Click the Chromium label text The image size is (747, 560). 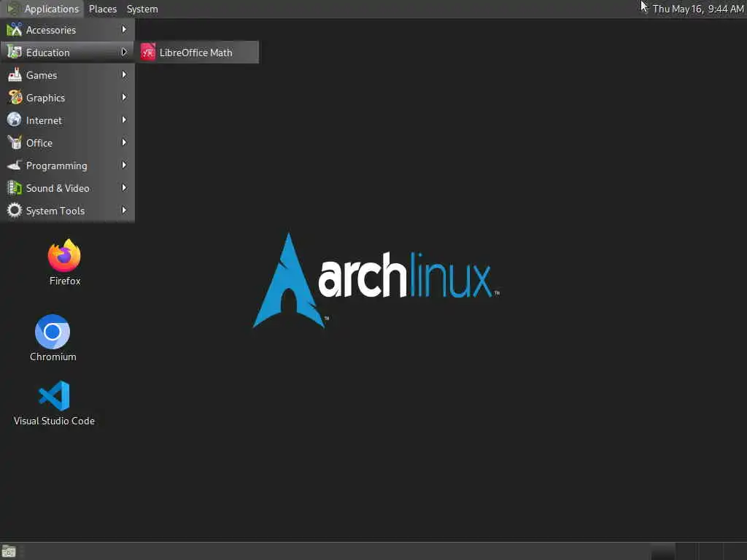pos(53,357)
